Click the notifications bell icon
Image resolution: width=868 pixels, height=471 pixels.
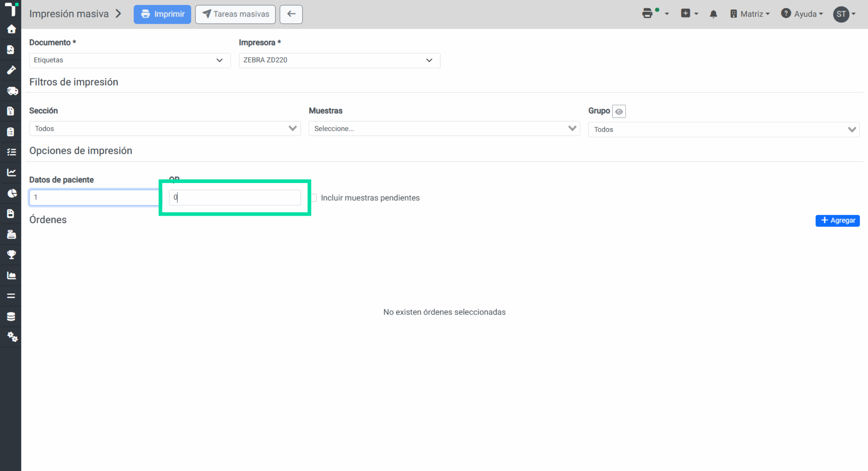coord(713,14)
